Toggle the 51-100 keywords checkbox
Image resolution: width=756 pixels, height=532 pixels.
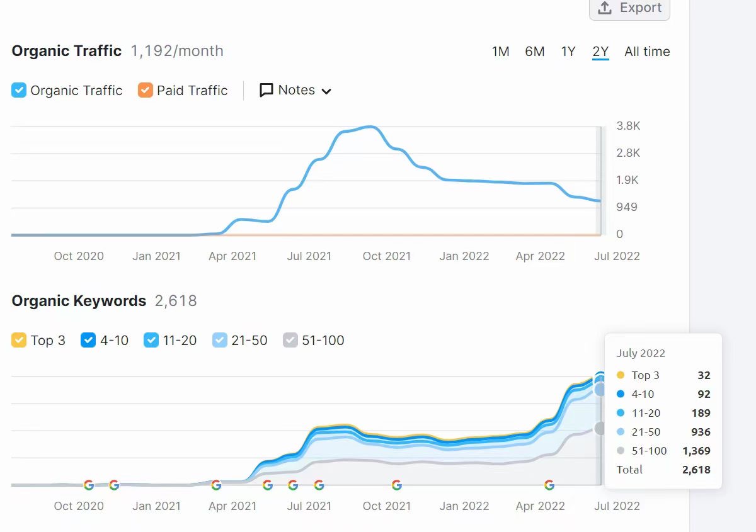click(290, 341)
